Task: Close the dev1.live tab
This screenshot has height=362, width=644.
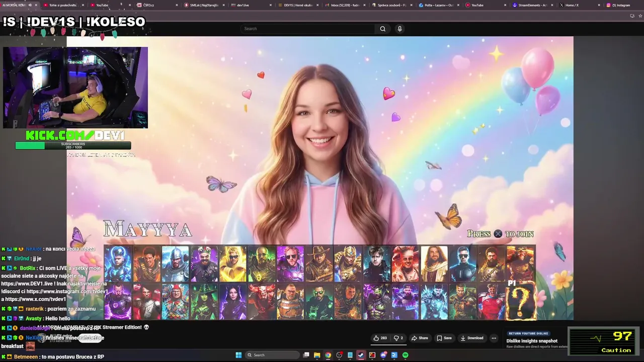Action: (x=270, y=5)
